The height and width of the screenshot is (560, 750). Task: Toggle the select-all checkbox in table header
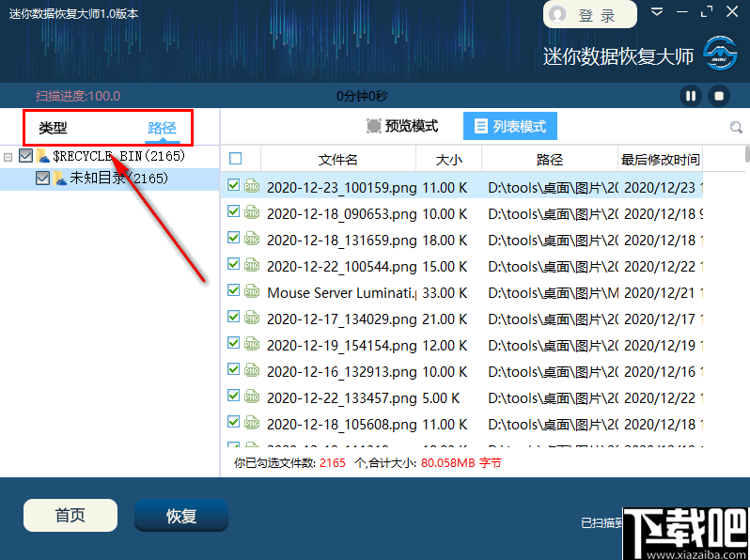pos(235,158)
